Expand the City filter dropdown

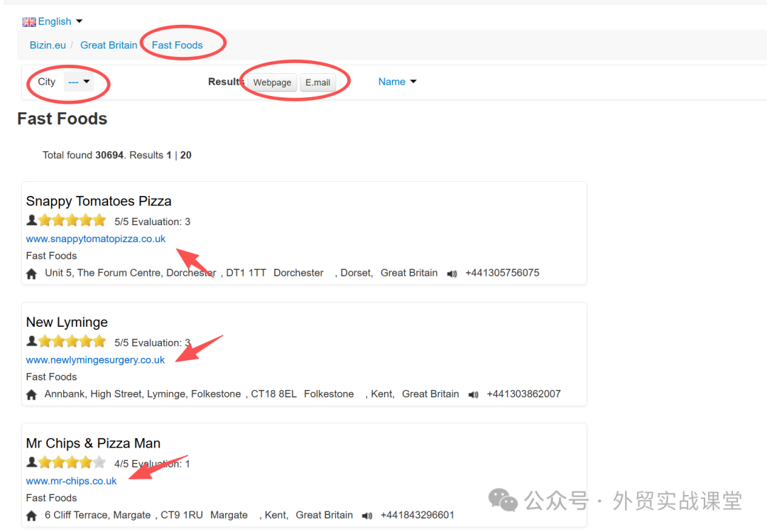(78, 82)
